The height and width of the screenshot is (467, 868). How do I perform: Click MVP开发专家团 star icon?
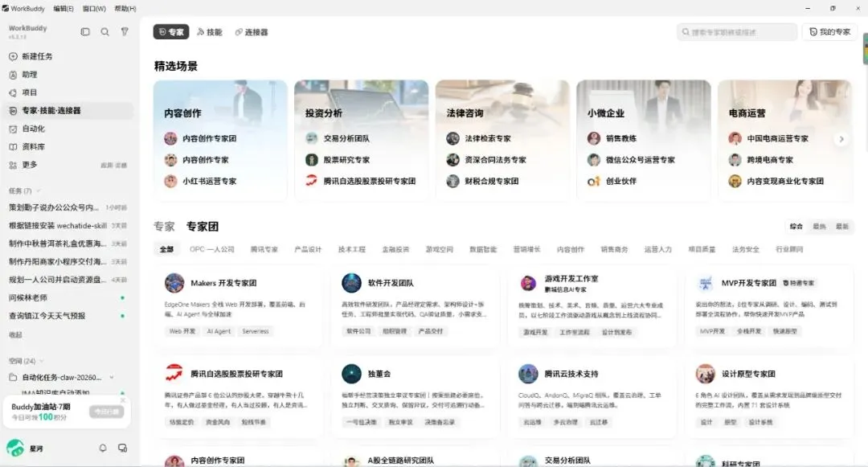(x=706, y=283)
